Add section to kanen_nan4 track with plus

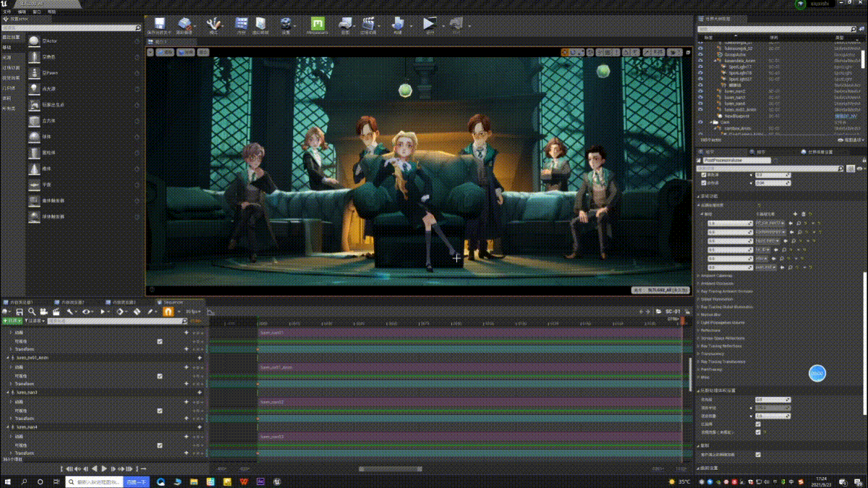pyautogui.click(x=200, y=427)
